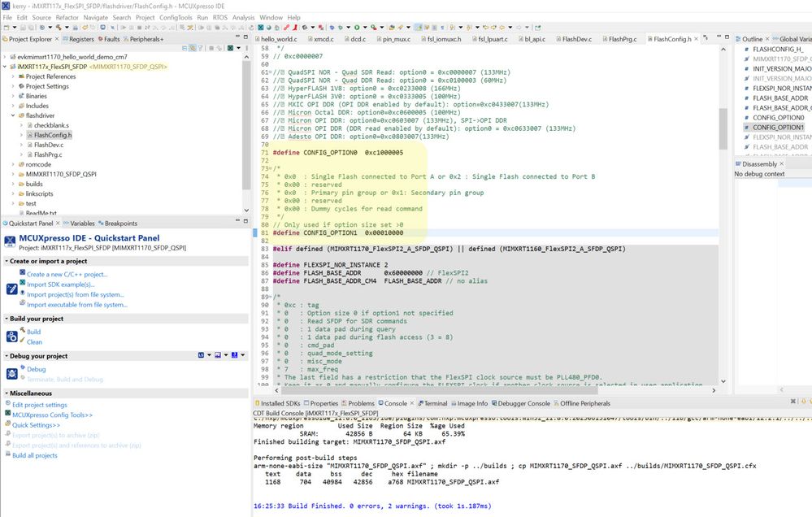Click Import SDK example(s) link
The height and width of the screenshot is (517, 812).
point(61,285)
